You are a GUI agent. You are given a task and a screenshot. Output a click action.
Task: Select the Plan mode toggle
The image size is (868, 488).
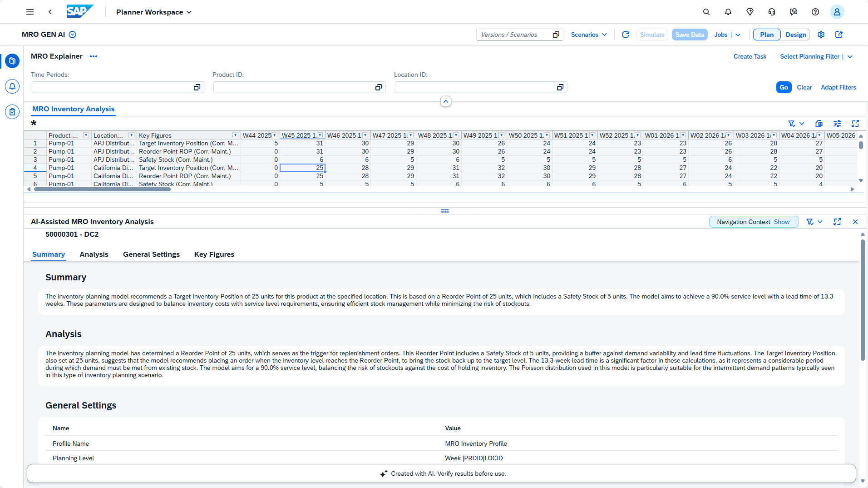(x=767, y=35)
